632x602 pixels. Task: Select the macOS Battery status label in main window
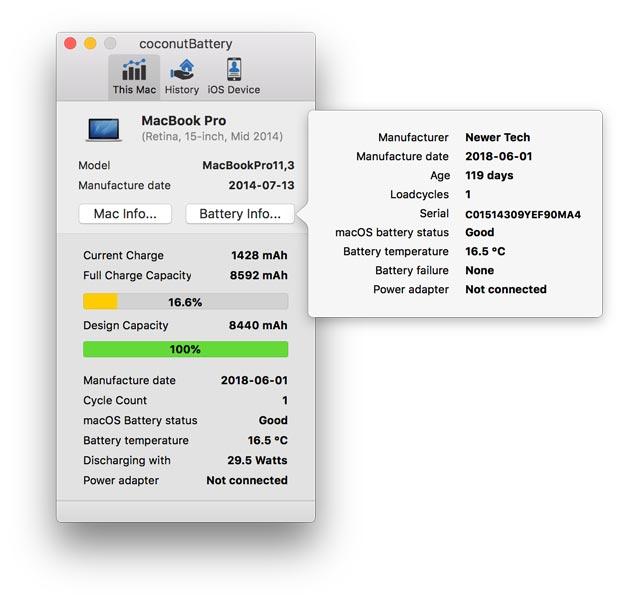coord(140,421)
